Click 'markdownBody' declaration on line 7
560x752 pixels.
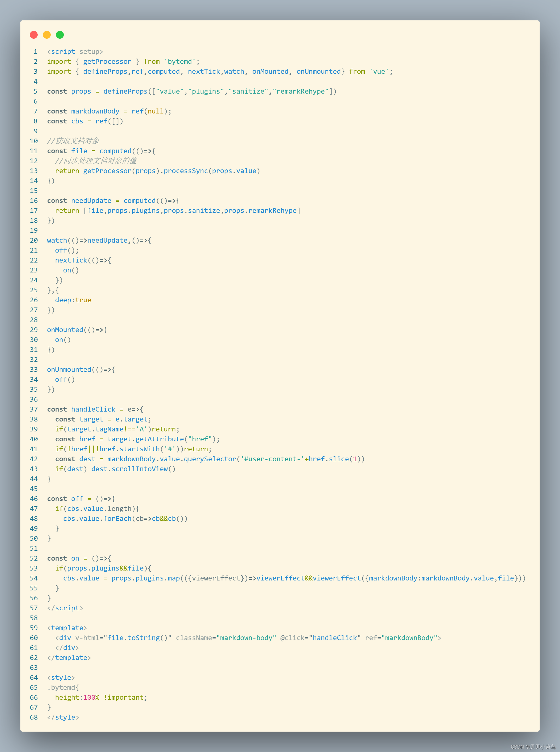tap(95, 111)
